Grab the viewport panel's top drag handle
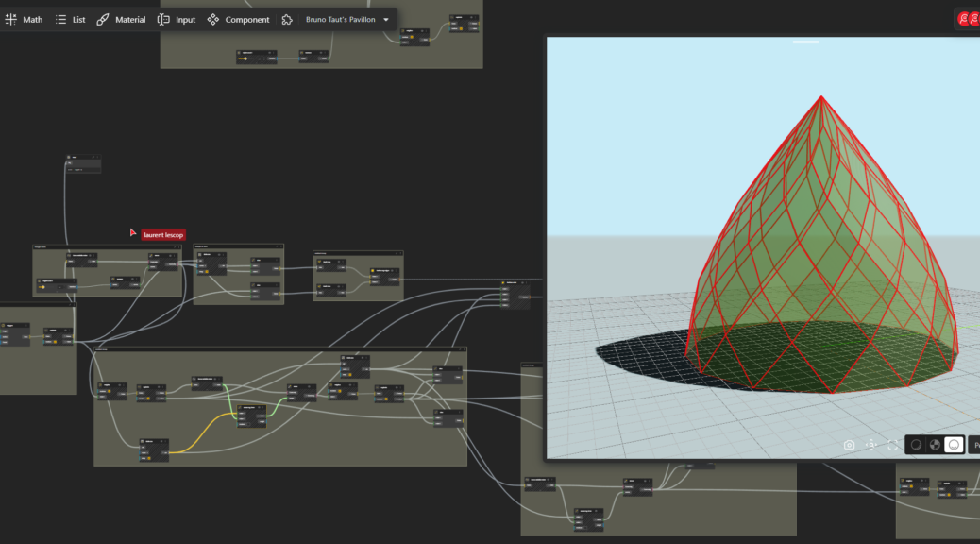 coord(806,42)
